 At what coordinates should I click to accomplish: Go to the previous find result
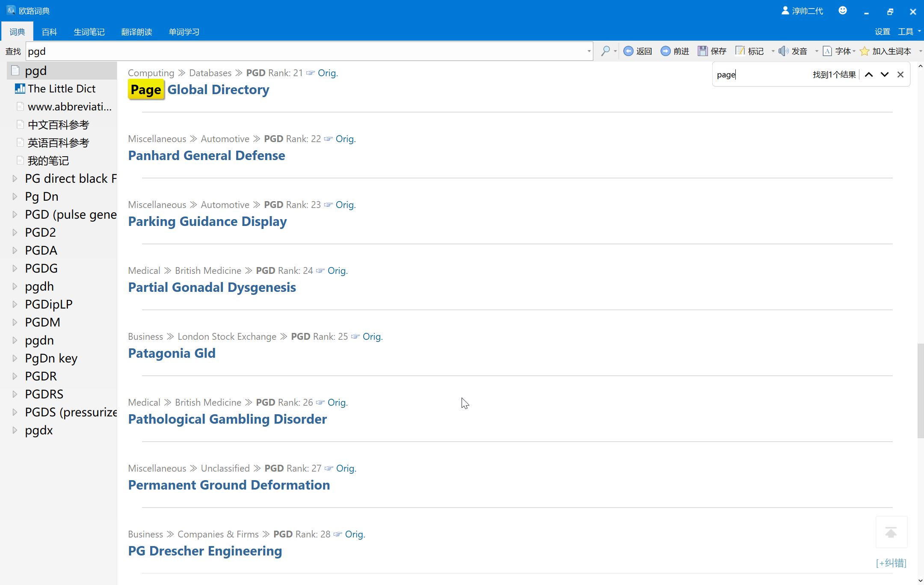click(869, 74)
